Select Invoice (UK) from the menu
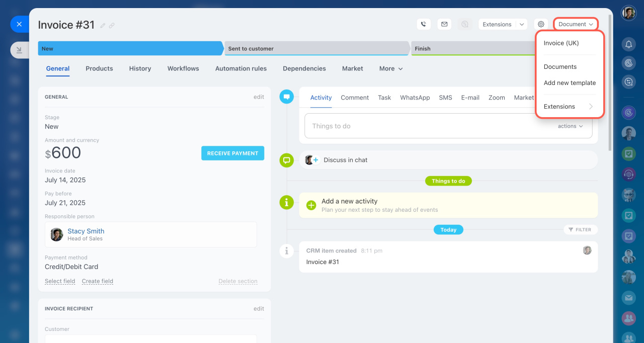 [561, 43]
